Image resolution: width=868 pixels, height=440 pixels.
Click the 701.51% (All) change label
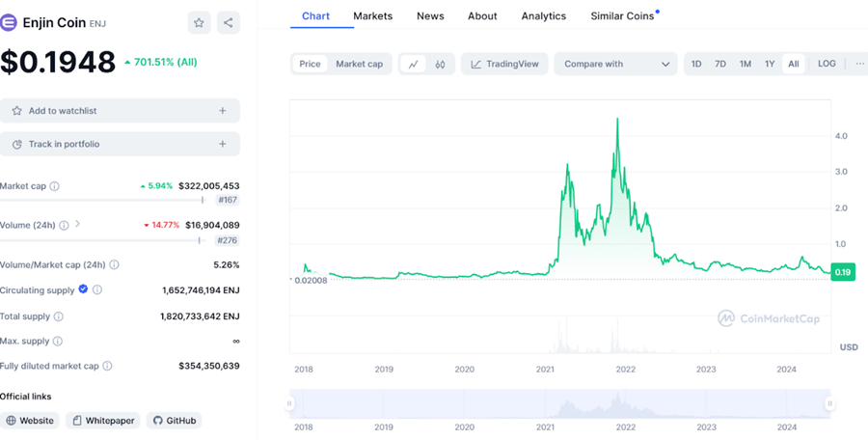[x=160, y=62]
